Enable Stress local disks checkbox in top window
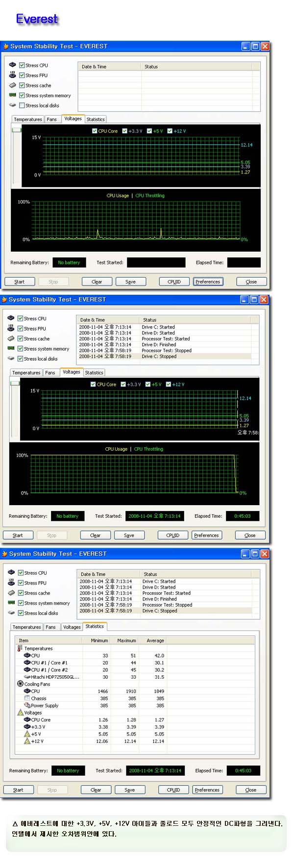Screen dimensions: 294x868 point(22,105)
